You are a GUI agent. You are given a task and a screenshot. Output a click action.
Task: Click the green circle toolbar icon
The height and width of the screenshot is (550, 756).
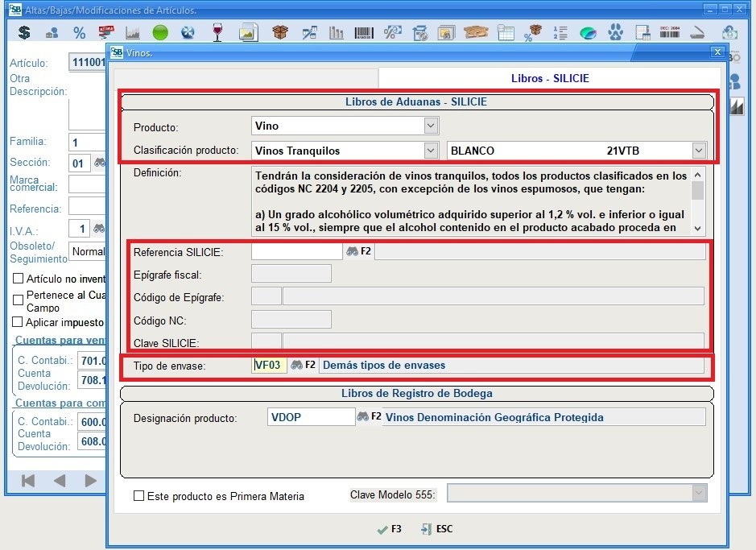160,33
